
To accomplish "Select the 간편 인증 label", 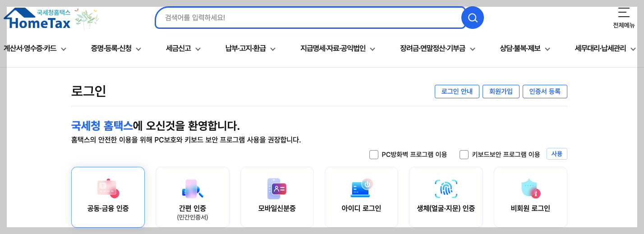I will (x=193, y=208).
